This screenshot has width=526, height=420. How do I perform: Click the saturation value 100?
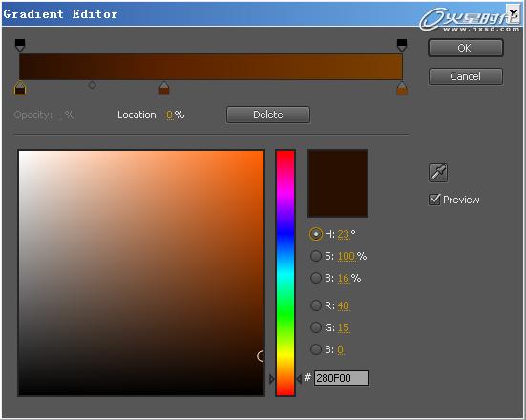(347, 256)
